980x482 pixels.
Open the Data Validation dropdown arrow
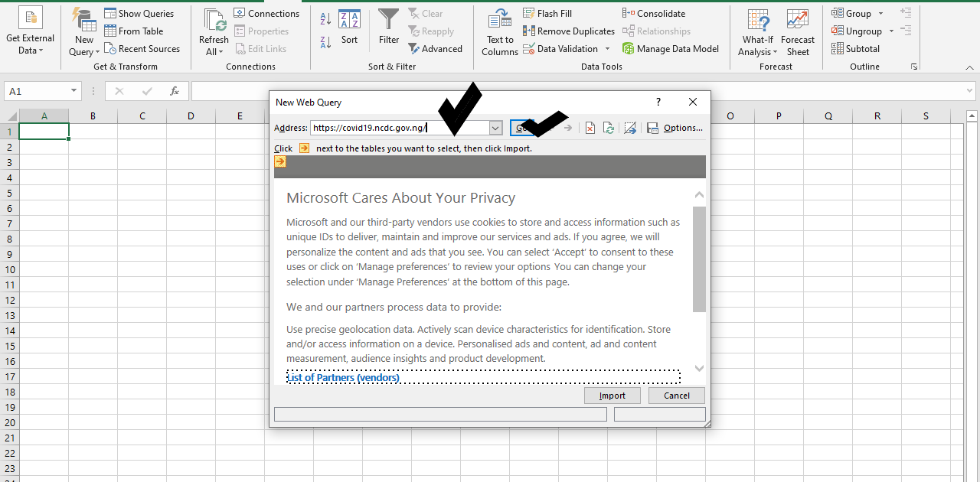[608, 49]
